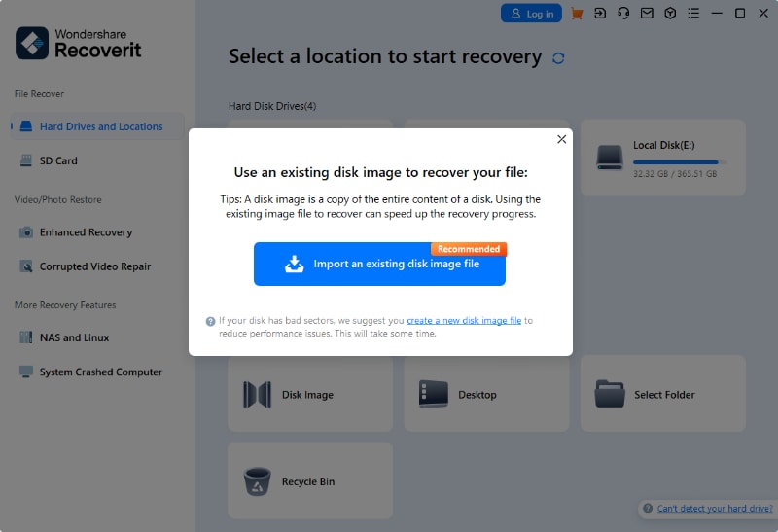Click the hard drive icon in sidebar
The width and height of the screenshot is (778, 532).
[26, 126]
